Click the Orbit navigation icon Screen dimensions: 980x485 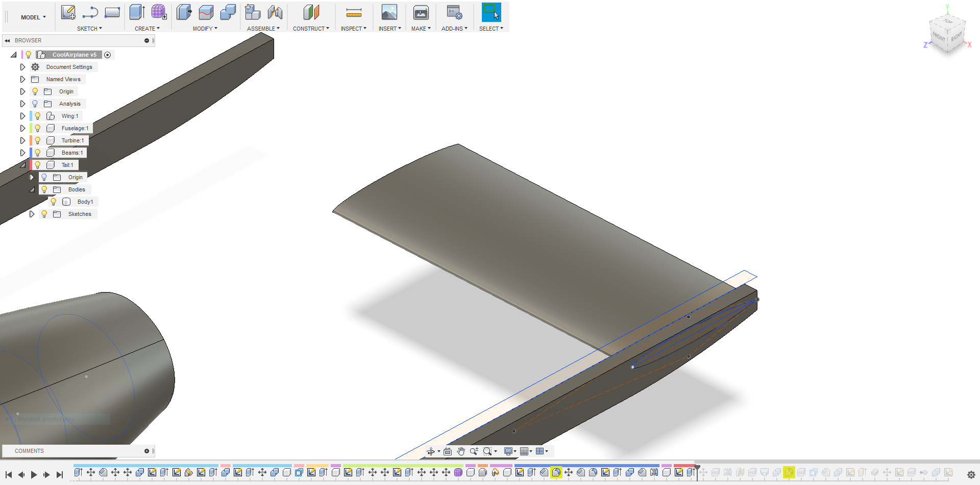(x=431, y=451)
